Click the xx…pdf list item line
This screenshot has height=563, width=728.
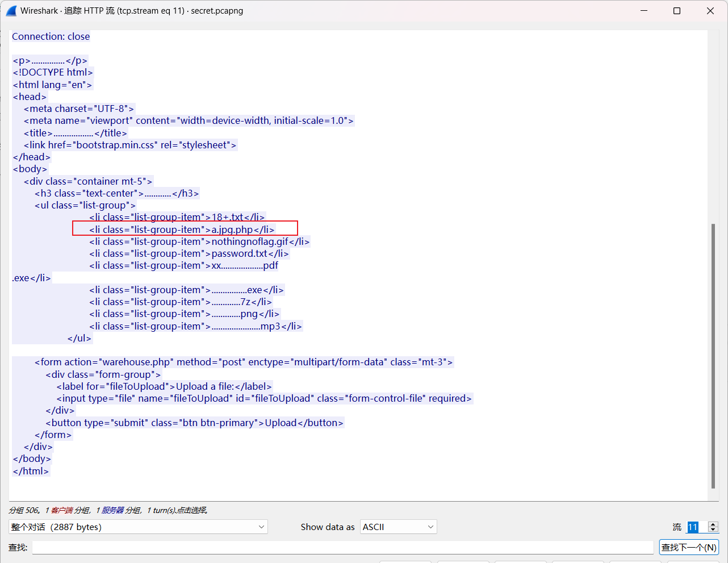183,265
